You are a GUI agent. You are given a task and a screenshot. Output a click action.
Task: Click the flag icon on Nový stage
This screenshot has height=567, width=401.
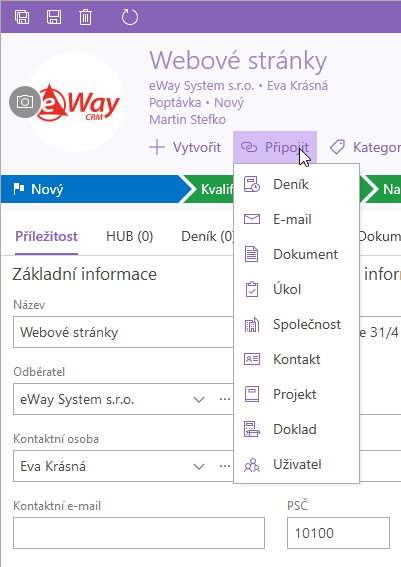click(x=18, y=189)
